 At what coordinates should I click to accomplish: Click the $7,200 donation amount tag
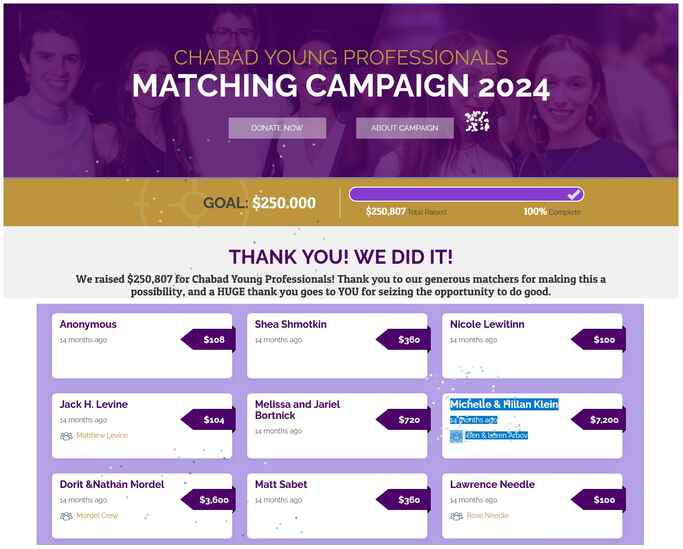602,420
